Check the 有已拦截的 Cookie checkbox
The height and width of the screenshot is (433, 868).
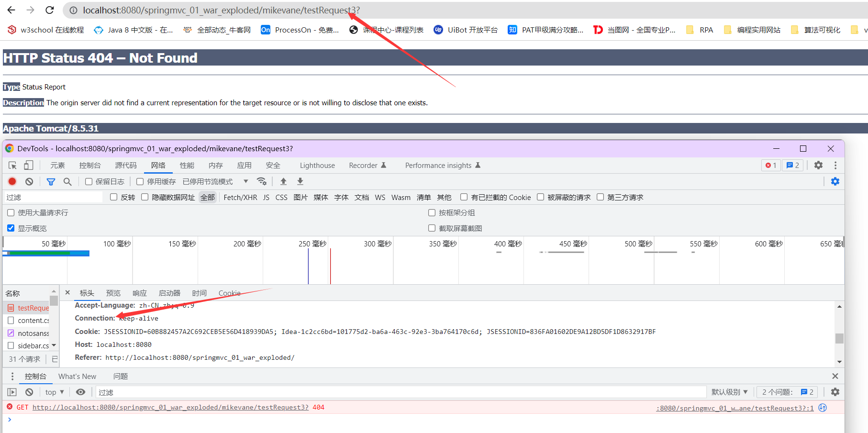(464, 197)
